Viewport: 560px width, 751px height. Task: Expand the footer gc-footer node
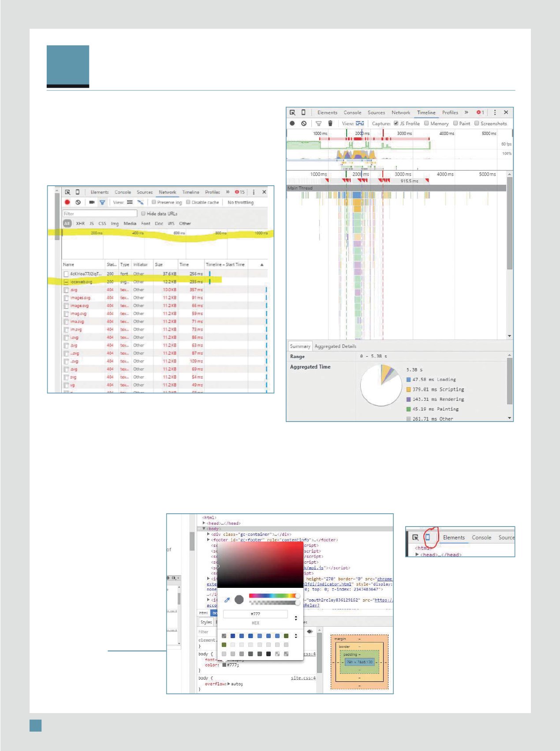pos(209,540)
